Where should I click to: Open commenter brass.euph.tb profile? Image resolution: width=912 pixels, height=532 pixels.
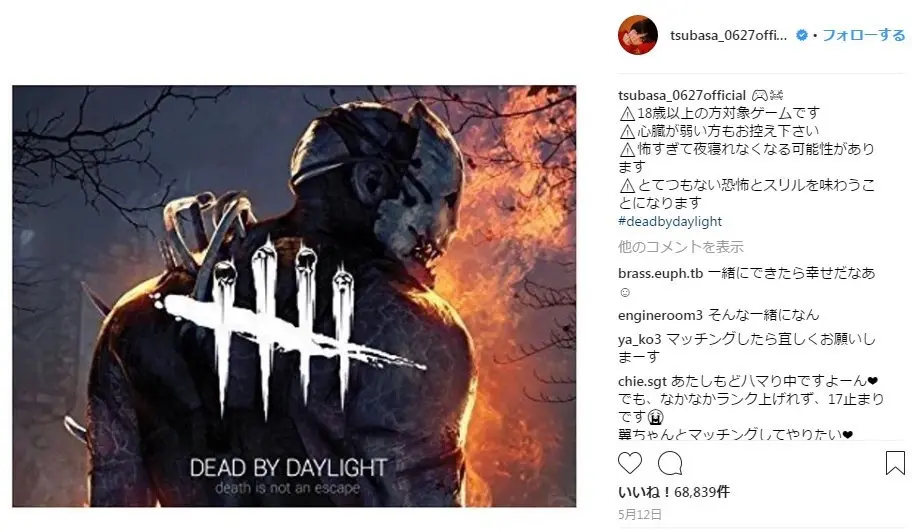[660, 273]
